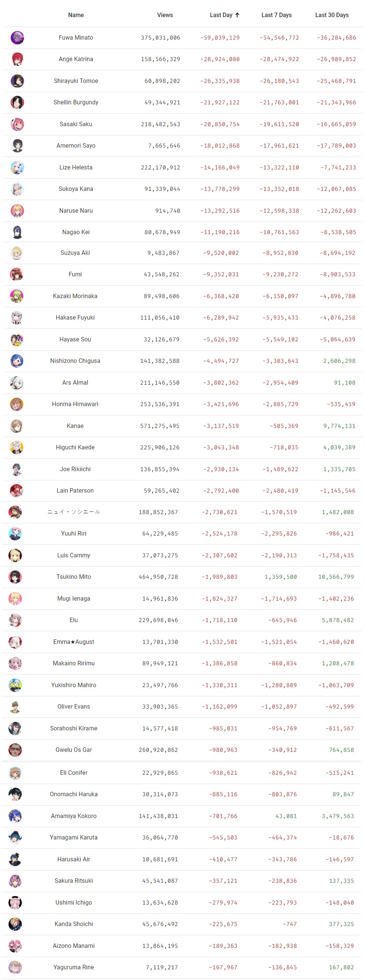This screenshot has height=980, width=365.
Task: Open Shirayuki Tomoe's name link
Action: [x=76, y=81]
